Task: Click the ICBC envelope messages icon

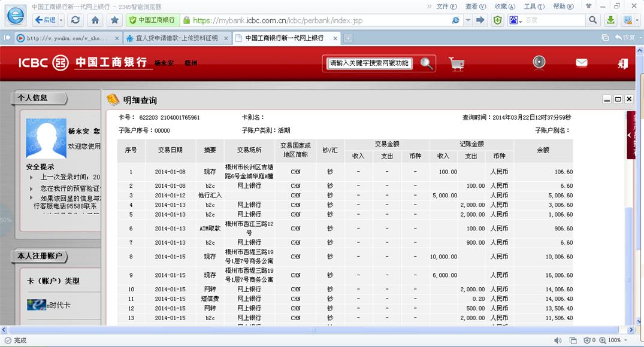Action: 581,63
